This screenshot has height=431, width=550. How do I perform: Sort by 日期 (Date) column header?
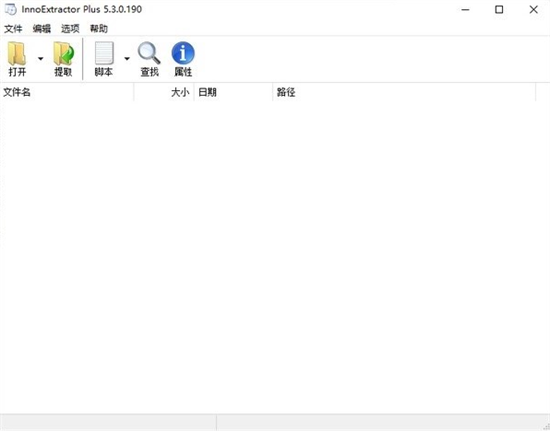233,92
